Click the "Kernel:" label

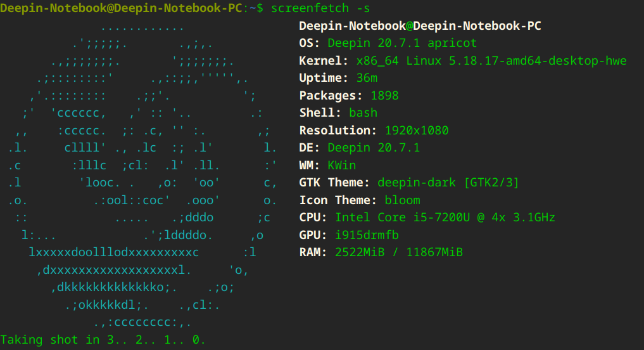click(x=324, y=62)
